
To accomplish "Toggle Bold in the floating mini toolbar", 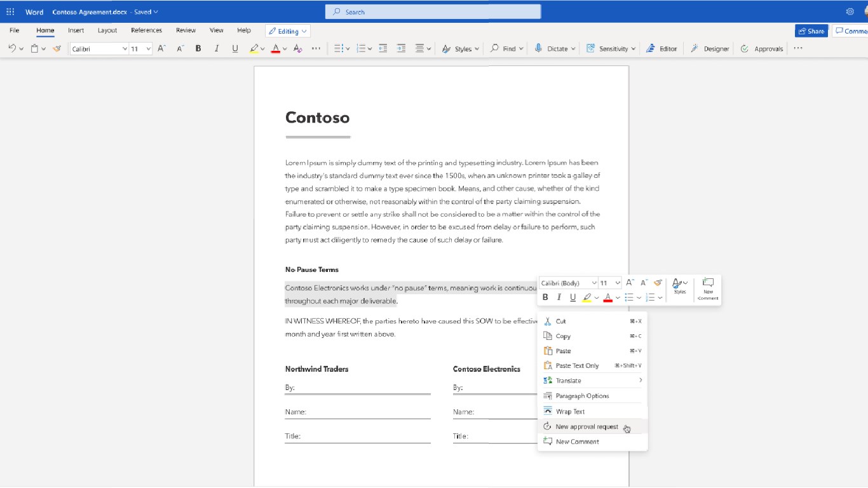I will coord(545,297).
